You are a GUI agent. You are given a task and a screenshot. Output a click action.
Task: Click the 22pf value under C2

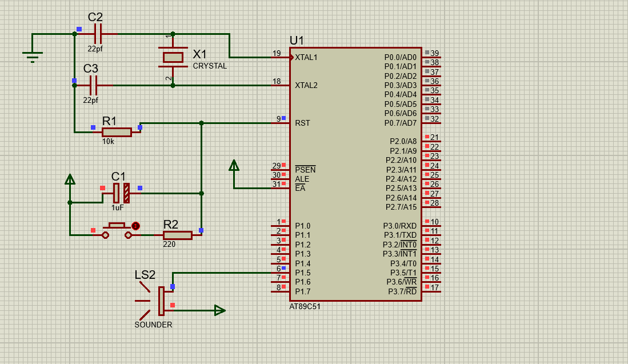click(95, 49)
